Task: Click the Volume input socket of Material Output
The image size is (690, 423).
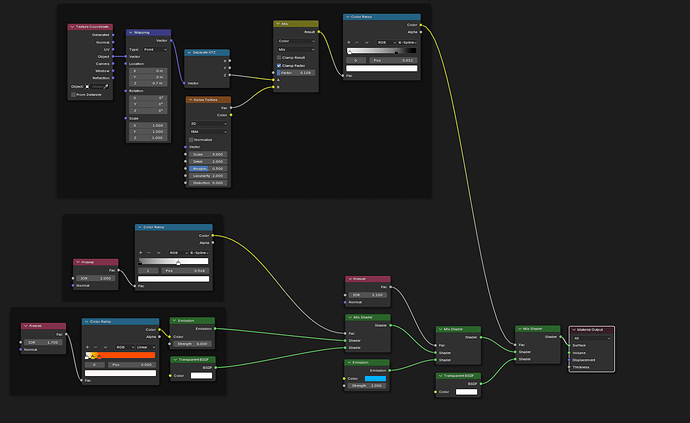Action: click(x=569, y=353)
